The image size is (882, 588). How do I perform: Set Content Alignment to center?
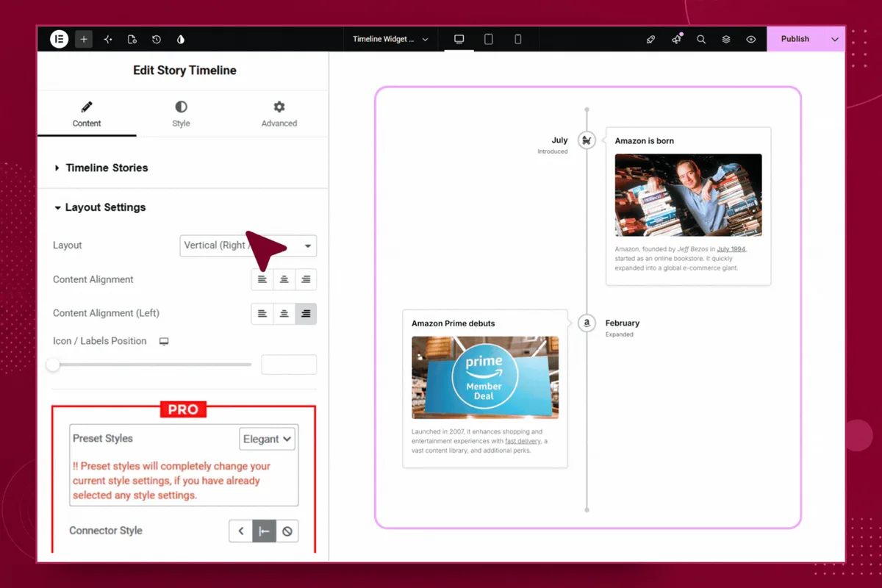(x=284, y=279)
